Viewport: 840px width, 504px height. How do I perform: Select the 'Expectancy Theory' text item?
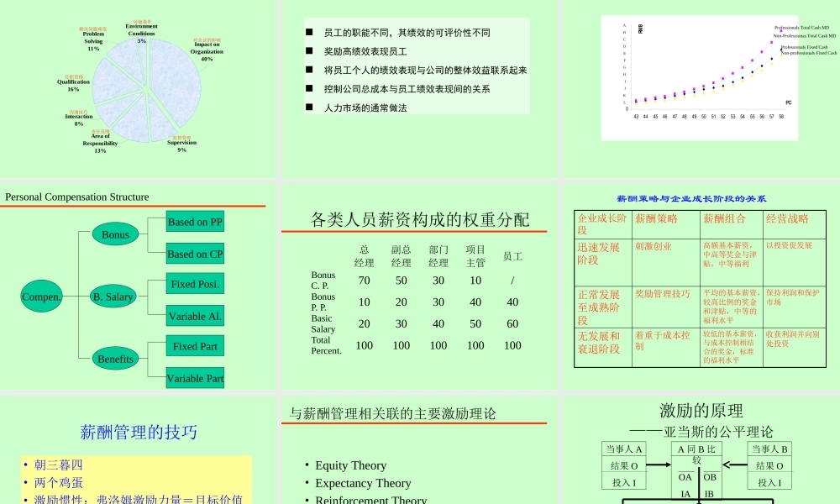361,483
